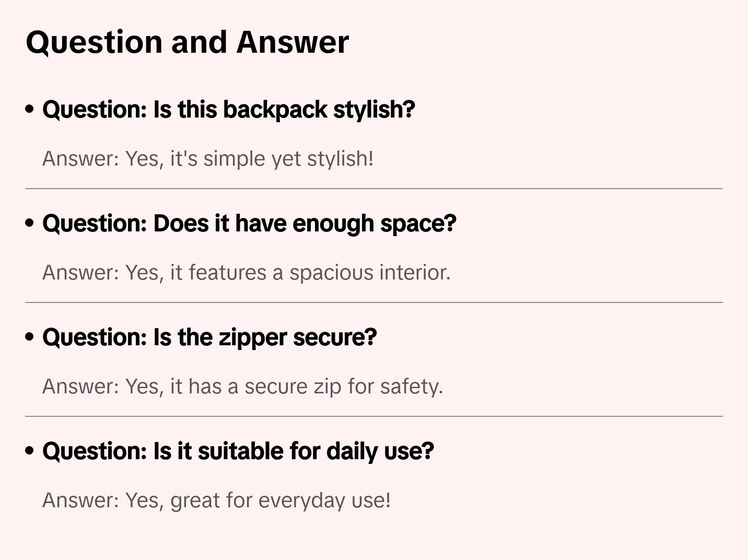
Task: Click the 'Question and Answer' heading
Action: (187, 42)
